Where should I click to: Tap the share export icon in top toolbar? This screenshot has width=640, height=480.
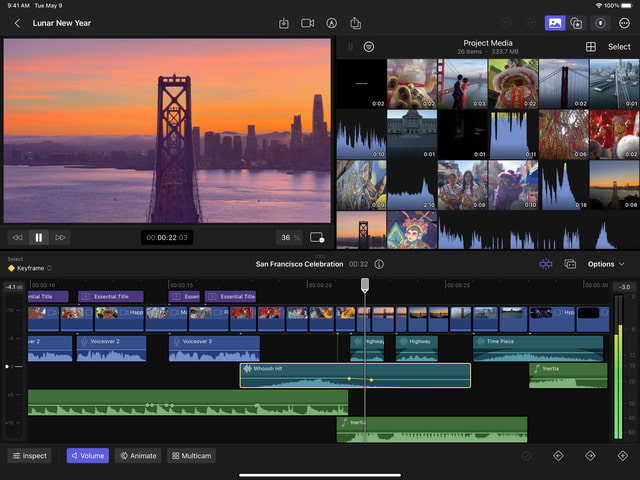point(355,23)
